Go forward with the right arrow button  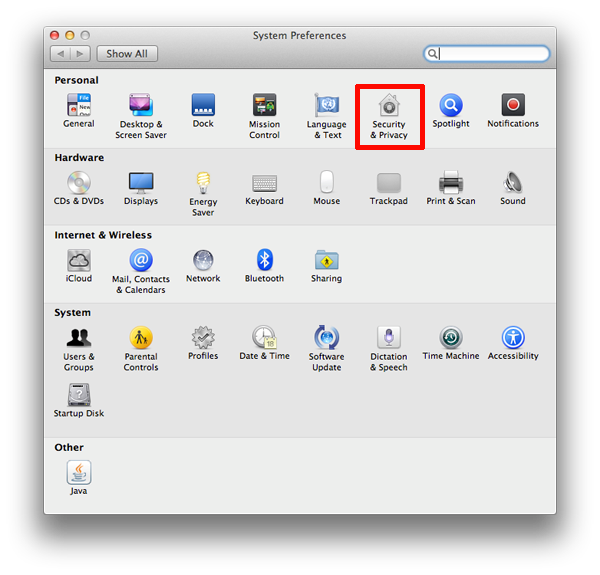click(x=80, y=54)
